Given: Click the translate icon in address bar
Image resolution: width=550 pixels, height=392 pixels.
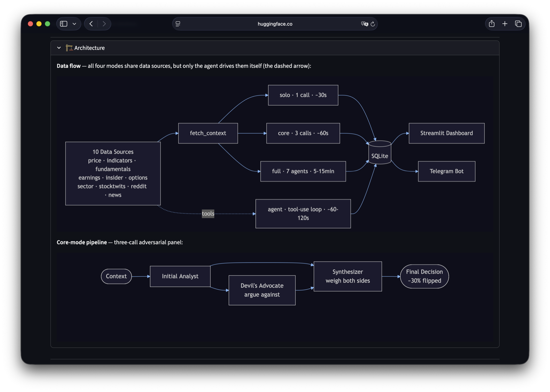Looking at the screenshot, I should point(364,24).
